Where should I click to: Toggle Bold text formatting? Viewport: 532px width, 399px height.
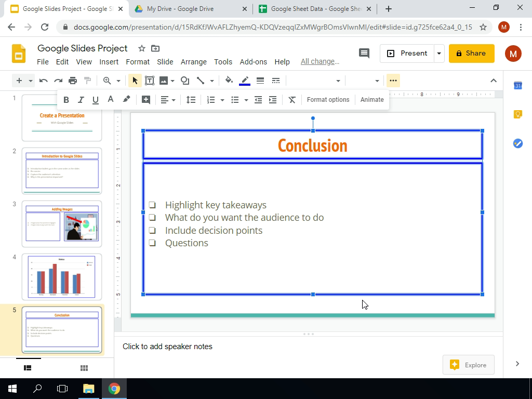tap(66, 100)
